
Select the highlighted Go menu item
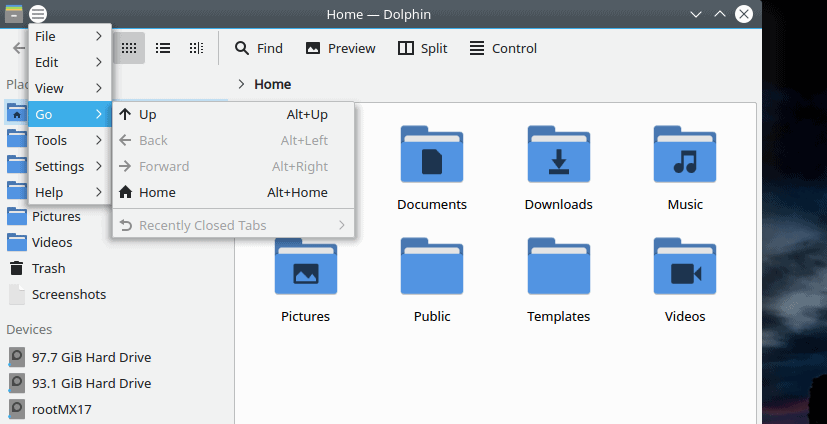70,114
